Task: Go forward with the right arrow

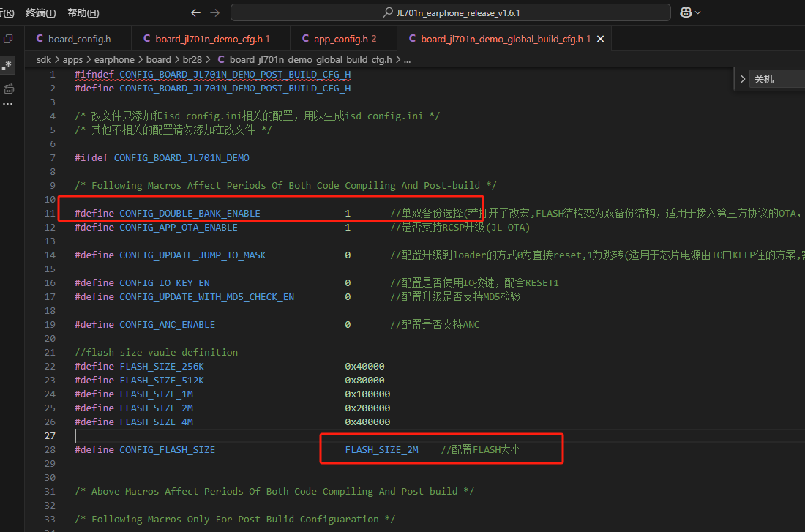Action: (215, 13)
